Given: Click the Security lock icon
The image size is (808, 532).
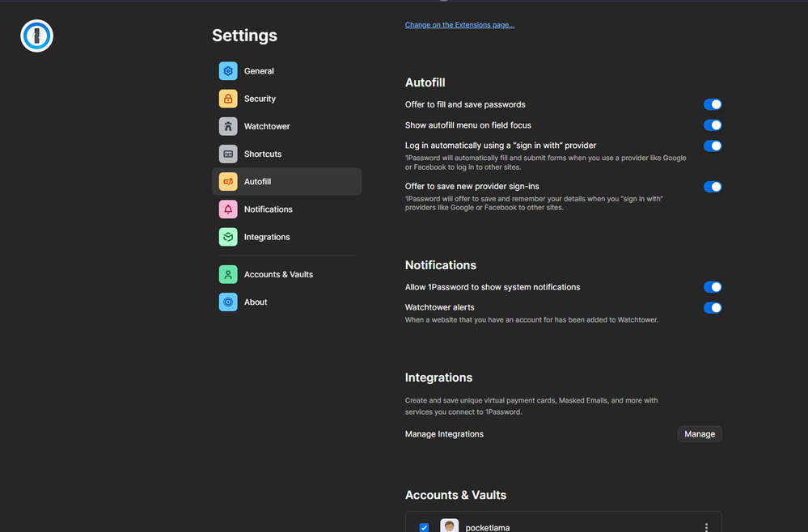Looking at the screenshot, I should tap(228, 99).
